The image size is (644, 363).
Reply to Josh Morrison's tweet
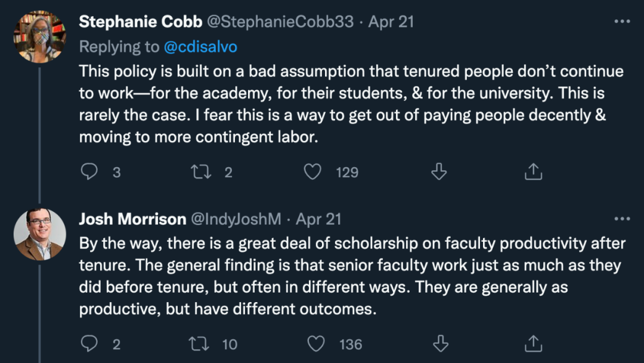89,344
